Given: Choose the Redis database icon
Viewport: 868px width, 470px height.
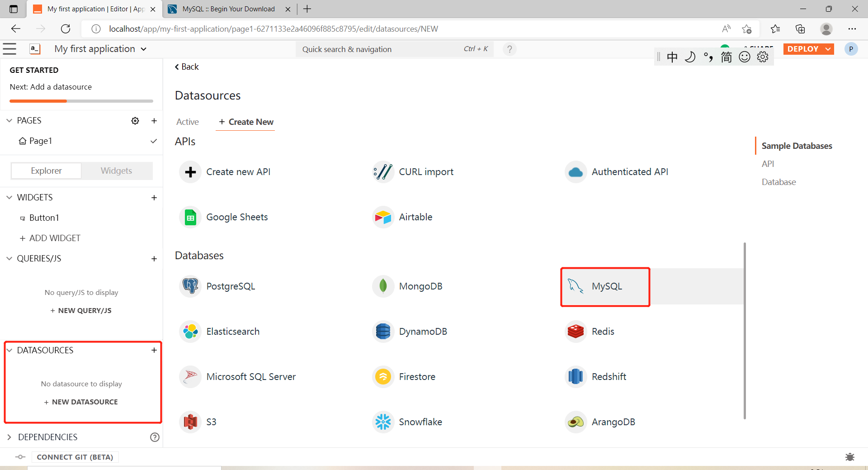Looking at the screenshot, I should 576,331.
